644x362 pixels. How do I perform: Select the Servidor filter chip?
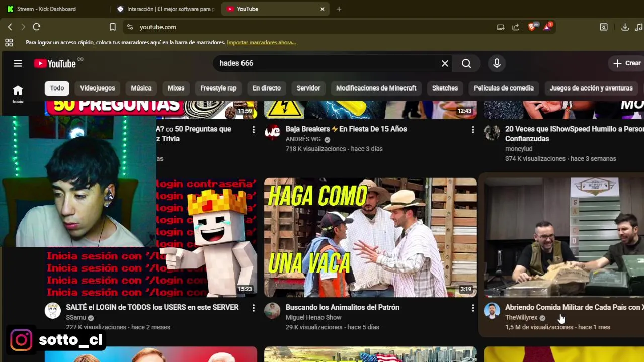308,88
